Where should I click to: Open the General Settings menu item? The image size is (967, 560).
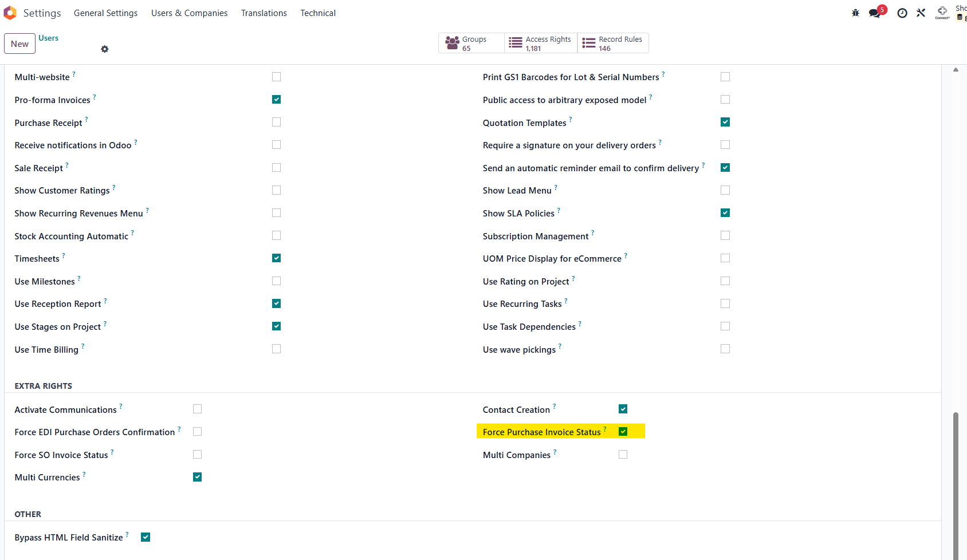[105, 13]
